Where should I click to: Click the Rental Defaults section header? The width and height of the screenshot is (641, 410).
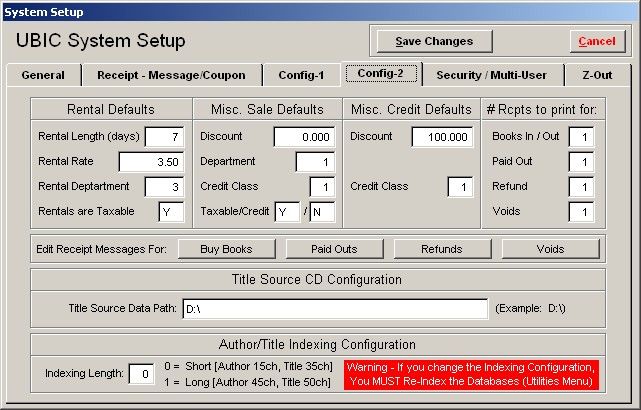pyautogui.click(x=111, y=109)
